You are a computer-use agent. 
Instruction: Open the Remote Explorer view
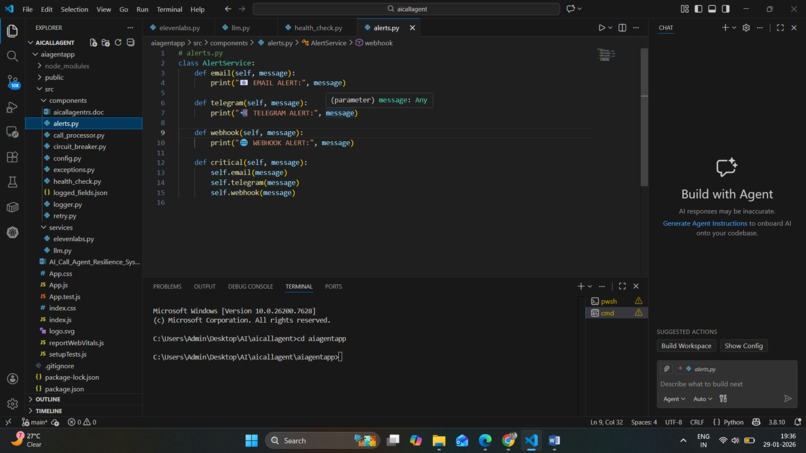tap(12, 132)
